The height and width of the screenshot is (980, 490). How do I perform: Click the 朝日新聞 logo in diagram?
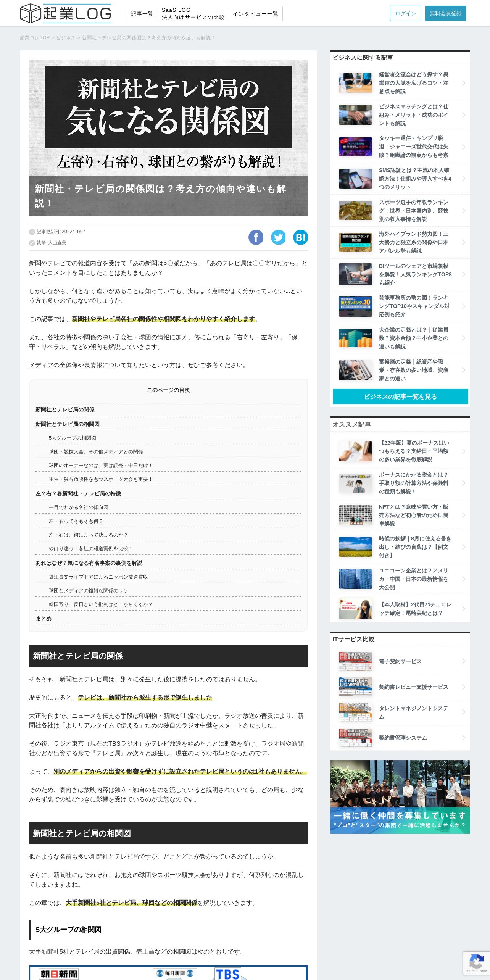coord(59,974)
